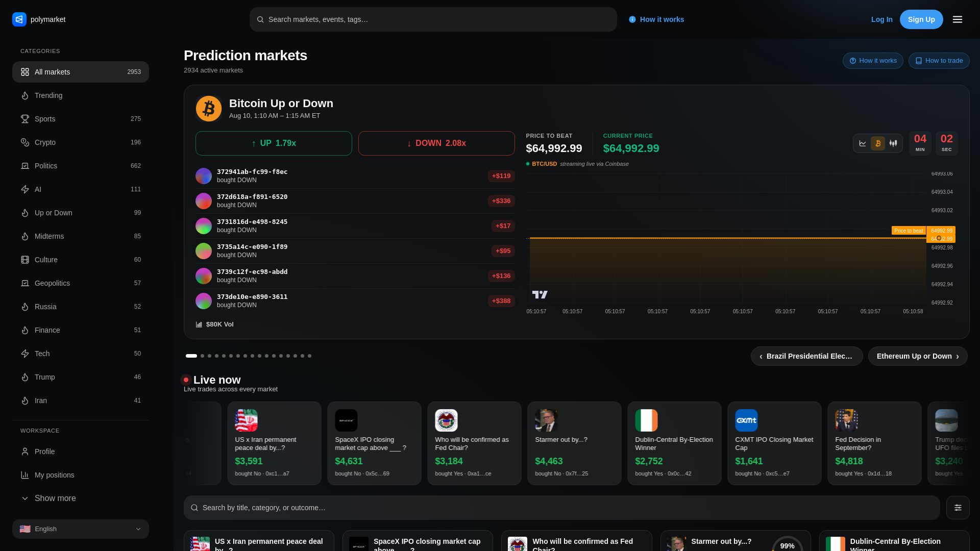Click the Trending flame icon

click(25, 95)
